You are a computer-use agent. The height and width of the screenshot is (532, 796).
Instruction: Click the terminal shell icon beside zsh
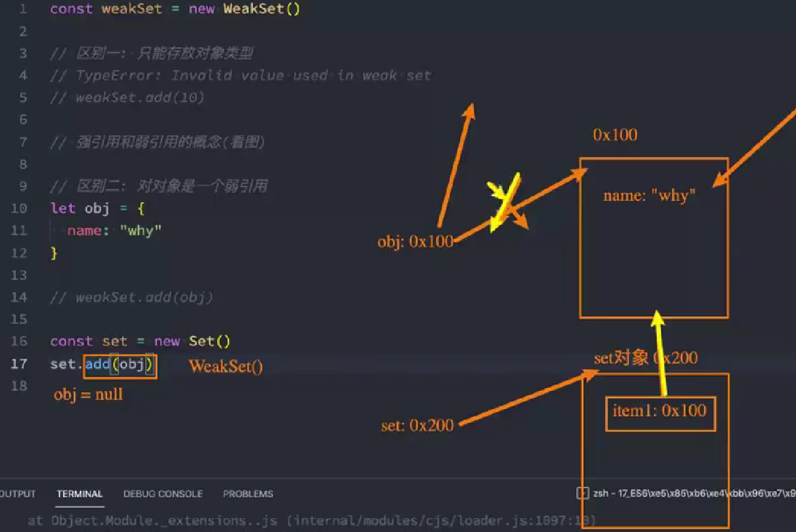pos(582,493)
